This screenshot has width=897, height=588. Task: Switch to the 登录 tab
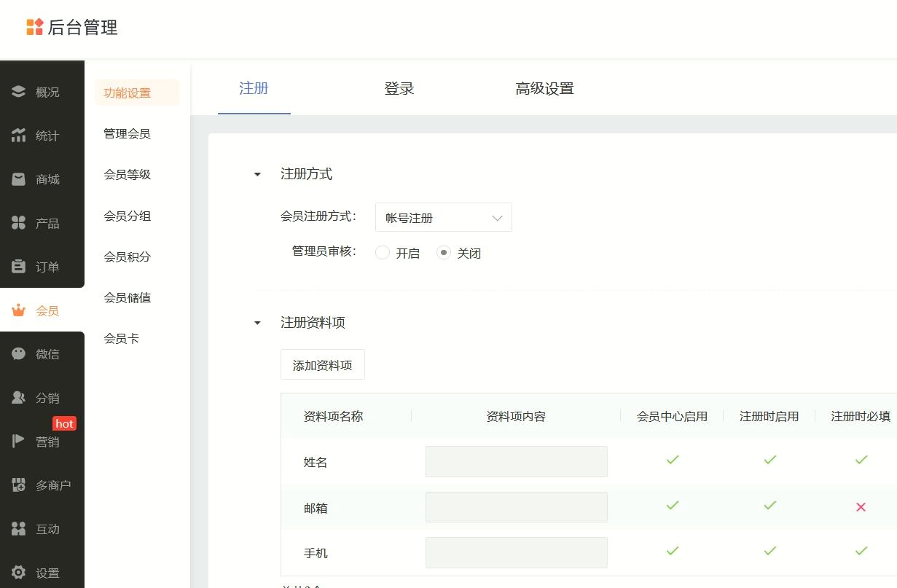pos(399,89)
